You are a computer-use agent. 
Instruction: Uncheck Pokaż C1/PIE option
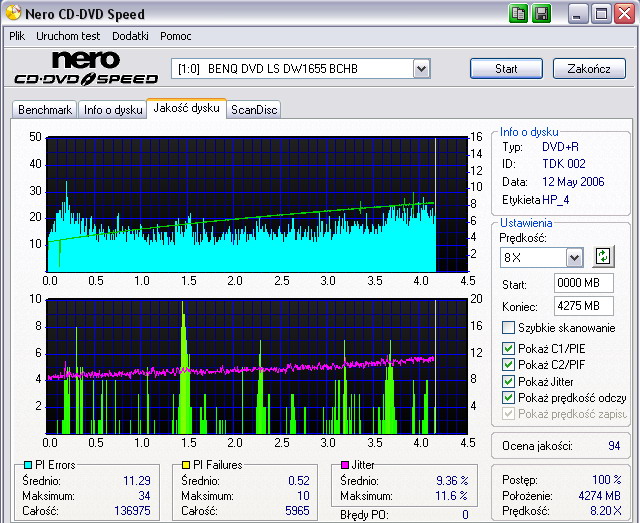pos(508,348)
